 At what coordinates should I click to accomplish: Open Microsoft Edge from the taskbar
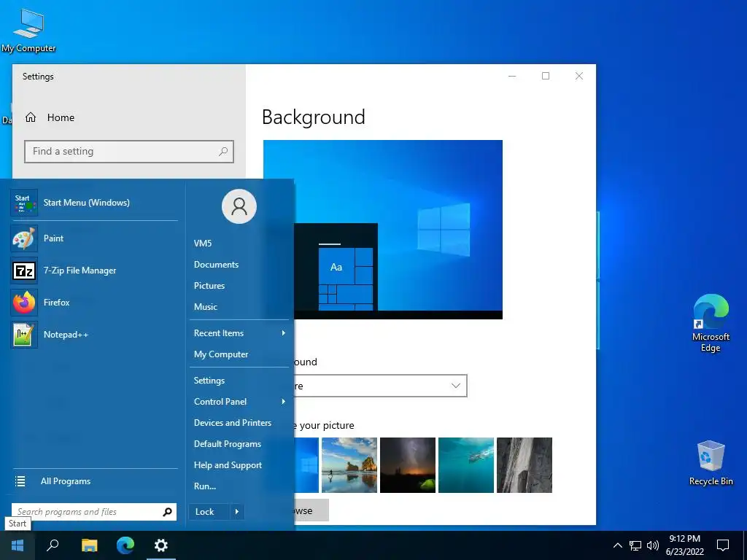(x=125, y=545)
